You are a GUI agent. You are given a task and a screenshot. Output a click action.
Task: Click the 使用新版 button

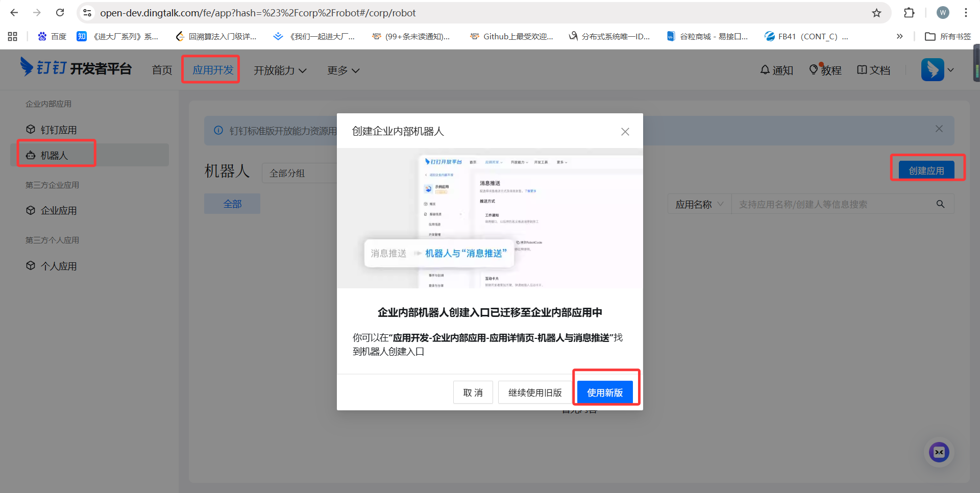pyautogui.click(x=605, y=392)
